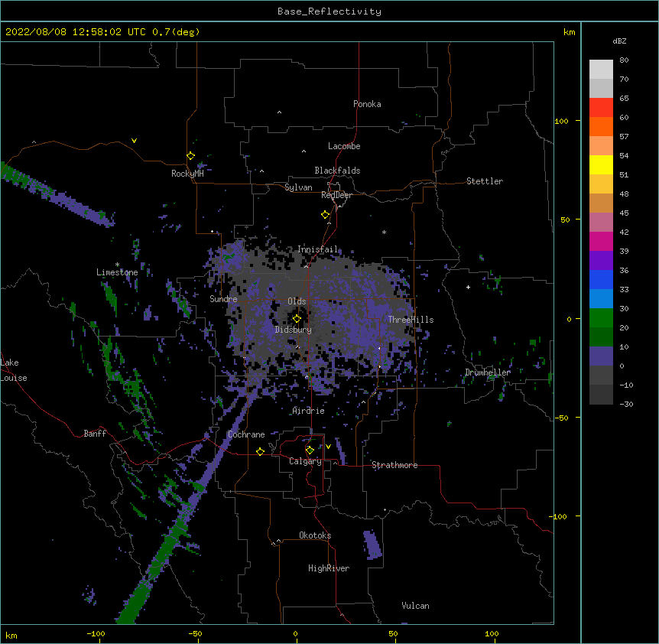Viewport: 659px width, 644px height.
Task: Select the orange 57-60 dBZ legend swatch
Action: 601,126
